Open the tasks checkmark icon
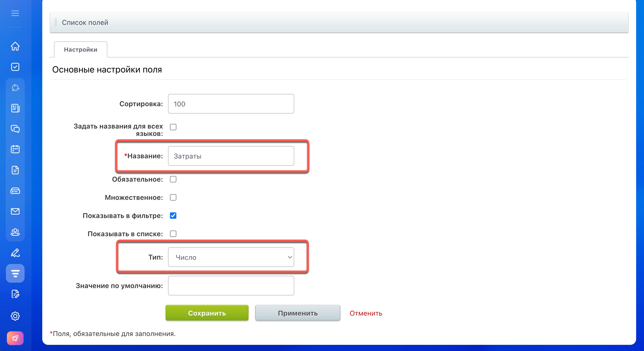644x351 pixels. pos(15,67)
